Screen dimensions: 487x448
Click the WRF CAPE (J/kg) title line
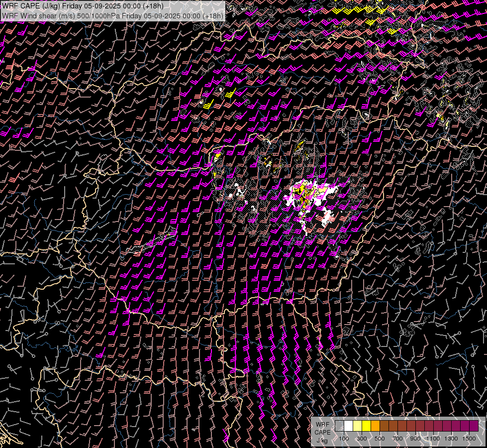click(x=83, y=5)
